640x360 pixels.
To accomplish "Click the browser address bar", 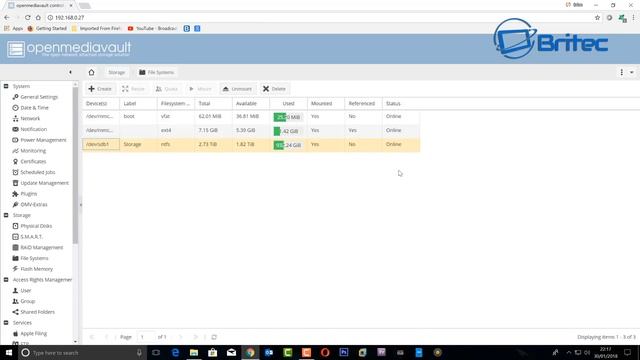I will pos(318,18).
